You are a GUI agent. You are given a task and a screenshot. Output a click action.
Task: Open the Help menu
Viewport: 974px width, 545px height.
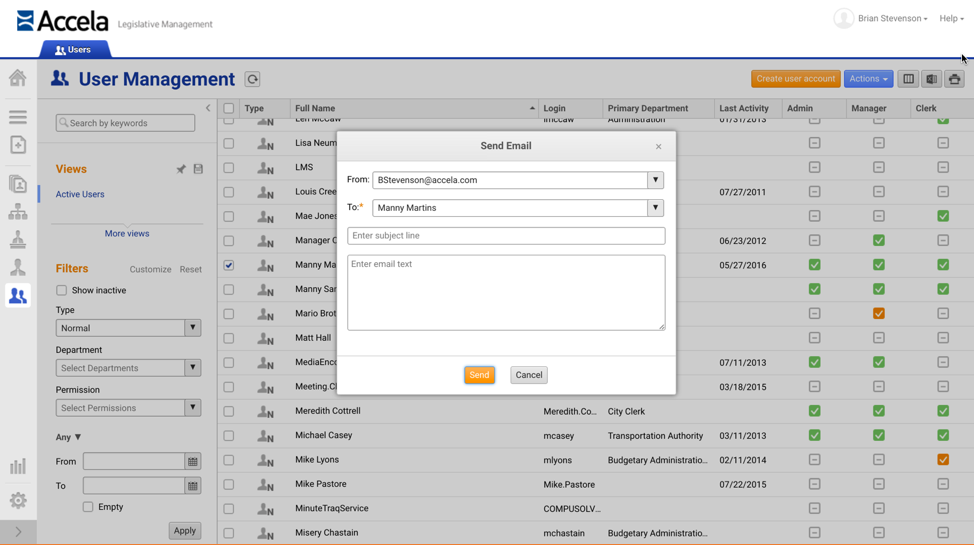coord(951,19)
